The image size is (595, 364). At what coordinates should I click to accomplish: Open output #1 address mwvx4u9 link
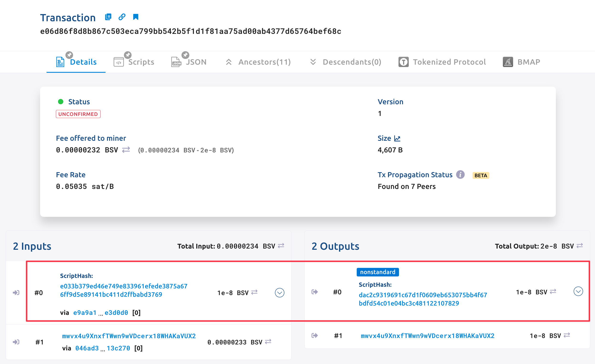(x=427, y=336)
